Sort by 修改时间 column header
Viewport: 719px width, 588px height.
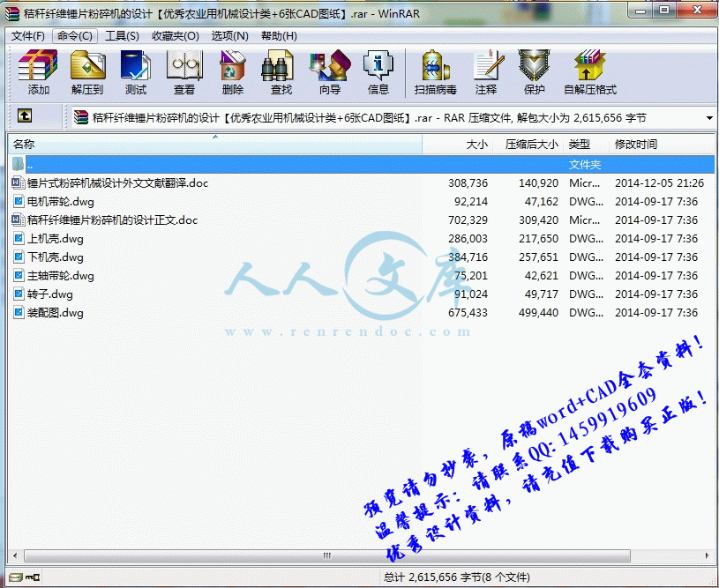[x=662, y=144]
